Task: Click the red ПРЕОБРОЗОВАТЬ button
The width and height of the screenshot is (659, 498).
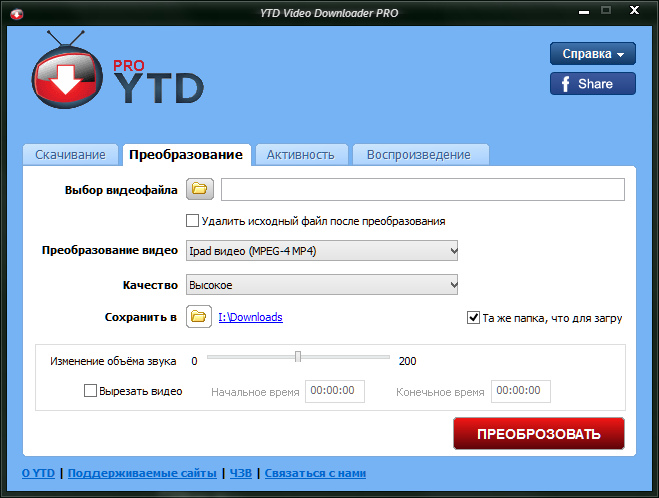Action: pos(539,434)
